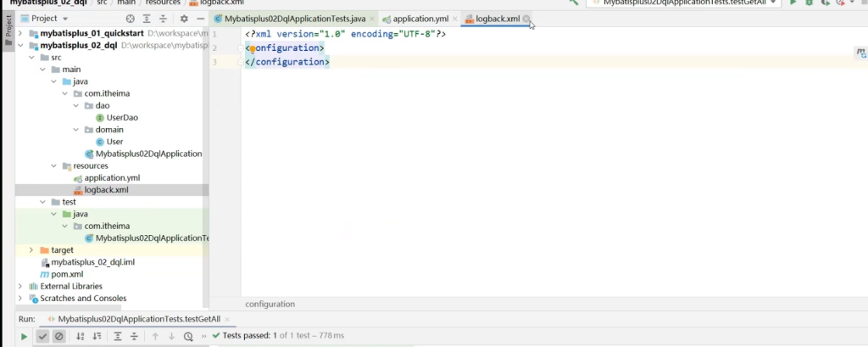Screen dimensions: 868x347
Task: Toggle the show passed tests checkmark
Action: tap(42, 337)
